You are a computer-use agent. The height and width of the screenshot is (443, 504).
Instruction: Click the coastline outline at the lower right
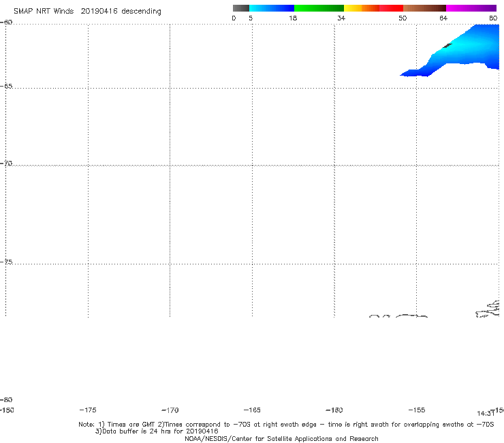(488, 309)
